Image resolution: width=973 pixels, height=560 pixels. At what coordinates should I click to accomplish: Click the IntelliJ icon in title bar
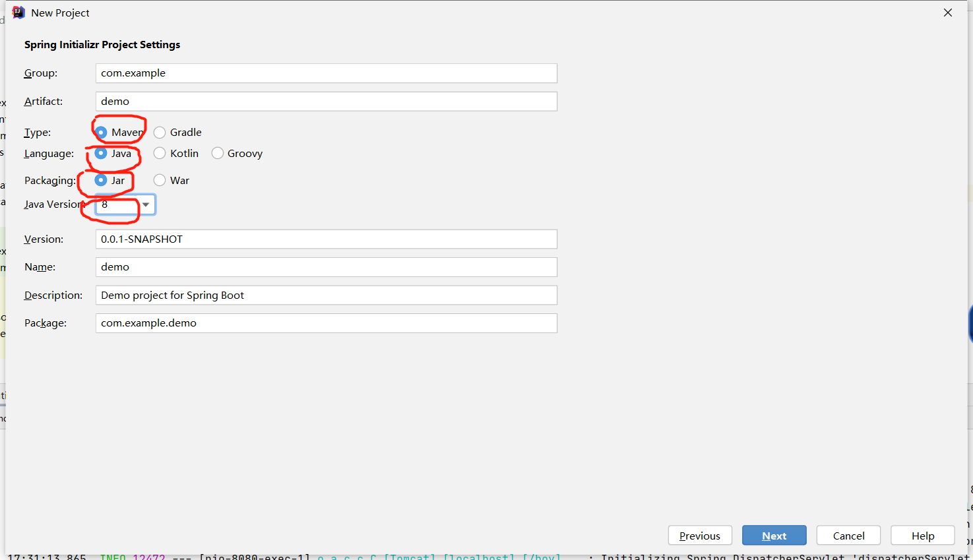pos(18,13)
